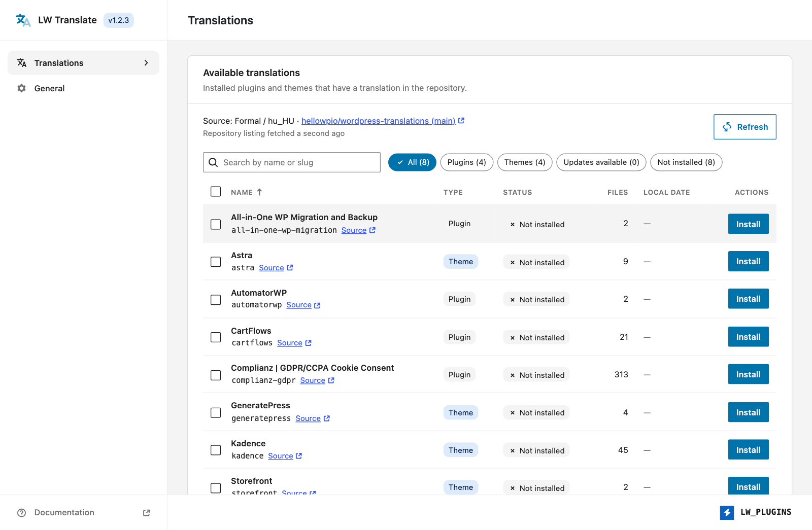Click the Refresh button
812x530 pixels.
745,127
